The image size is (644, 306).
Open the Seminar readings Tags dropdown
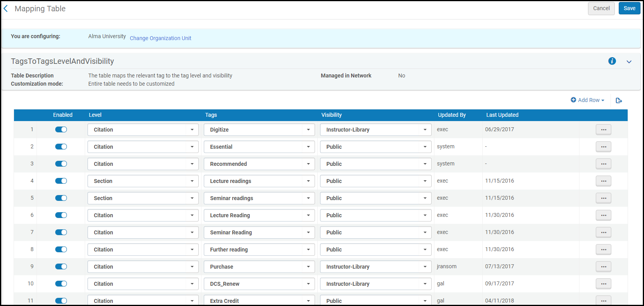(259, 198)
